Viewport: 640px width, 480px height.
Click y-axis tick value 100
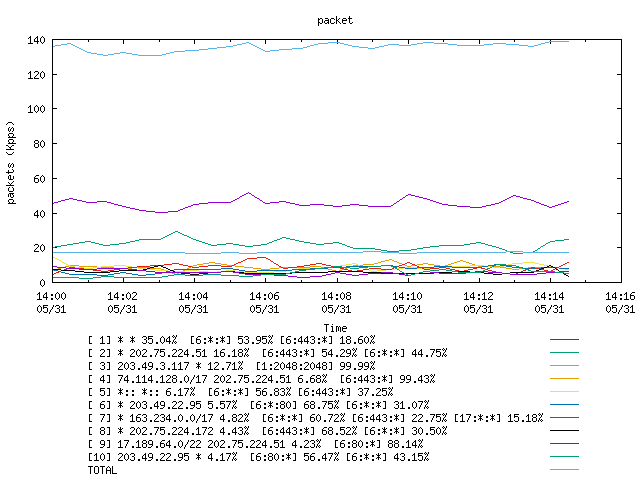point(36,109)
